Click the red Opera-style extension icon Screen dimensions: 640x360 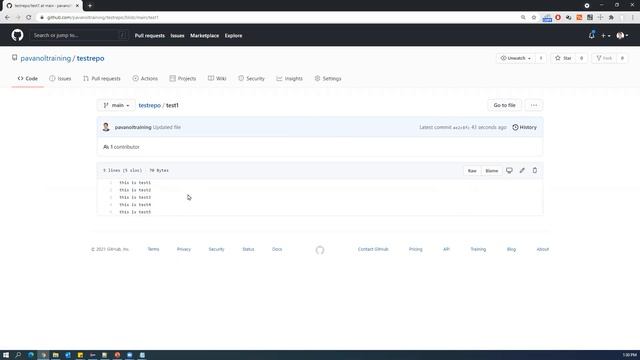tap(558, 18)
